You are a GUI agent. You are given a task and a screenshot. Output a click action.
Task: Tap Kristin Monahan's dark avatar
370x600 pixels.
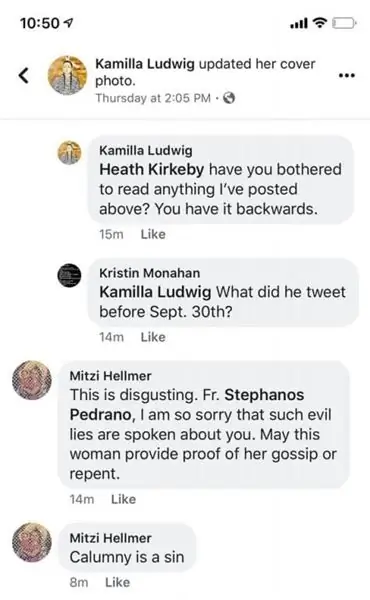(69, 275)
